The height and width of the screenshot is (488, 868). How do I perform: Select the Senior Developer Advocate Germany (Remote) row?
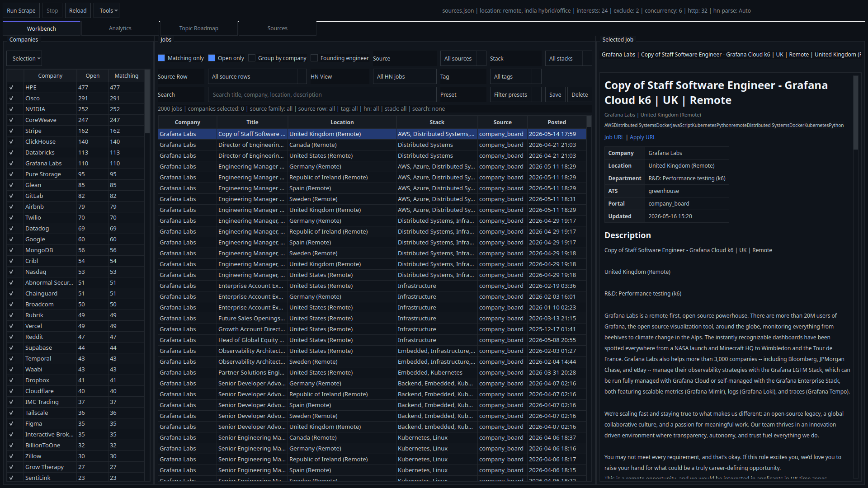pos(372,384)
